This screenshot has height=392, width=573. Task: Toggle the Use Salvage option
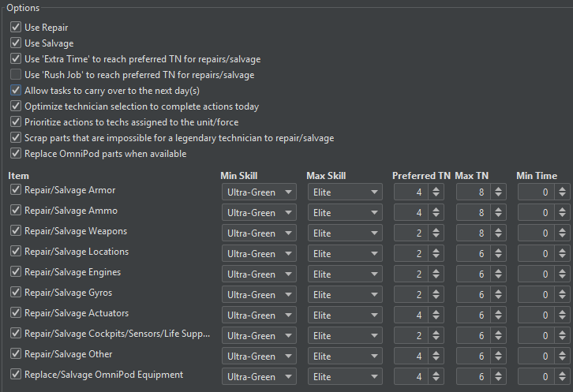coord(16,43)
